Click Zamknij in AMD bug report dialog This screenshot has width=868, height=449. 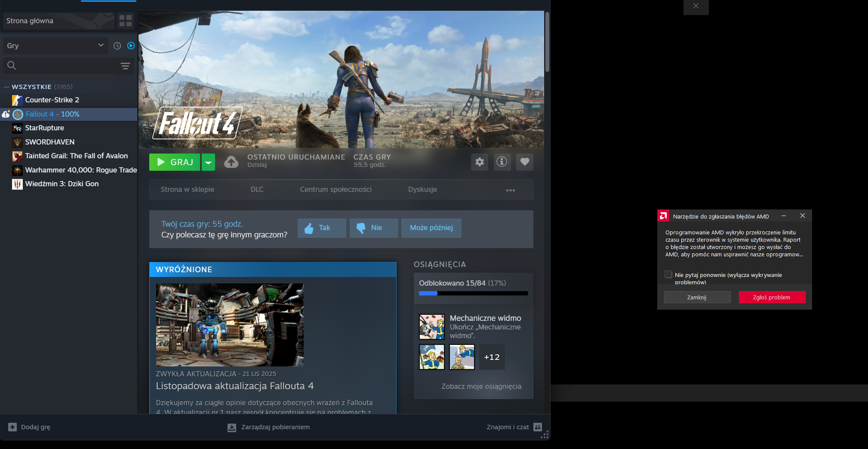click(697, 297)
